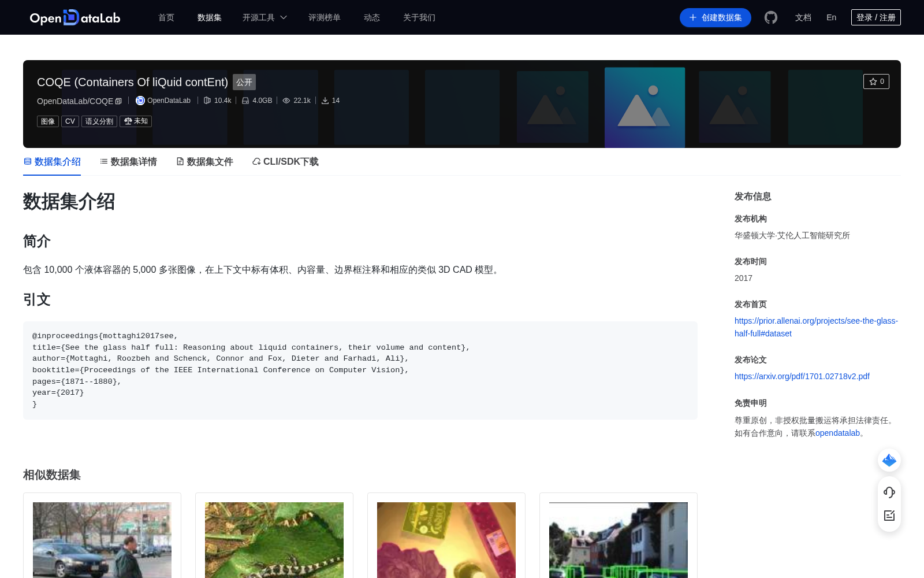Image resolution: width=924 pixels, height=578 pixels.
Task: Click the 语义分割 tag
Action: pyautogui.click(x=99, y=121)
